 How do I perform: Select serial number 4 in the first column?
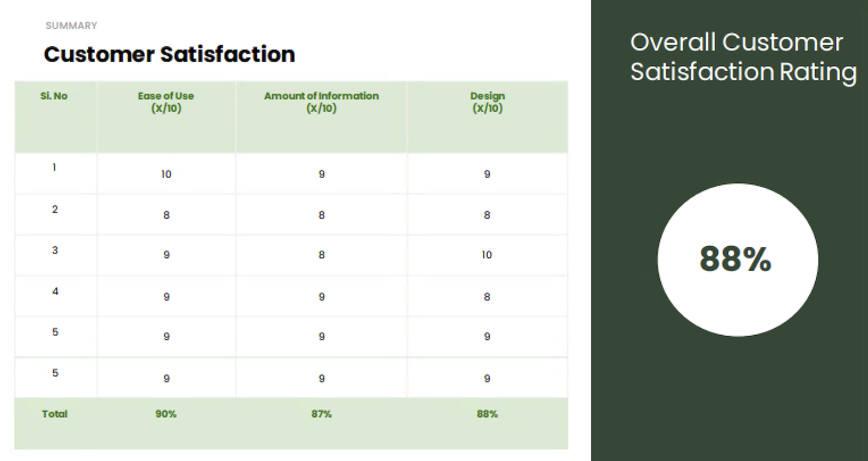(55, 291)
